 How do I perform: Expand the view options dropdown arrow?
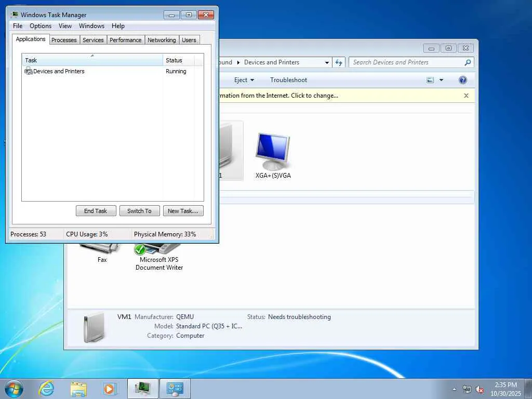click(x=441, y=80)
